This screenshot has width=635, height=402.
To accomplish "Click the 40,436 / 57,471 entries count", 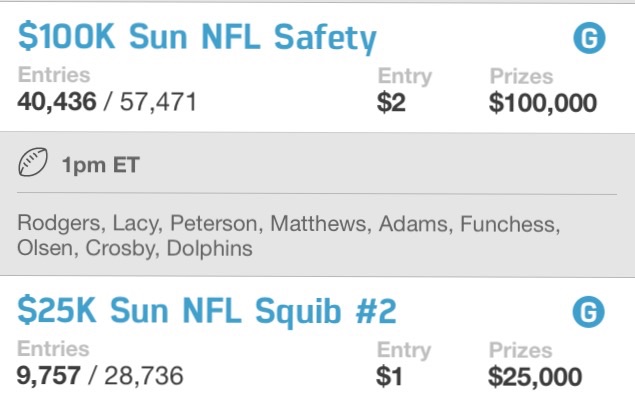I will click(107, 102).
